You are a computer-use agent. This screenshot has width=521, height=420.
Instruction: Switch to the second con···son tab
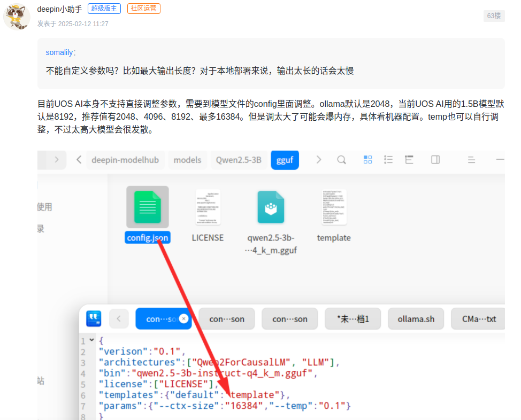point(227,318)
